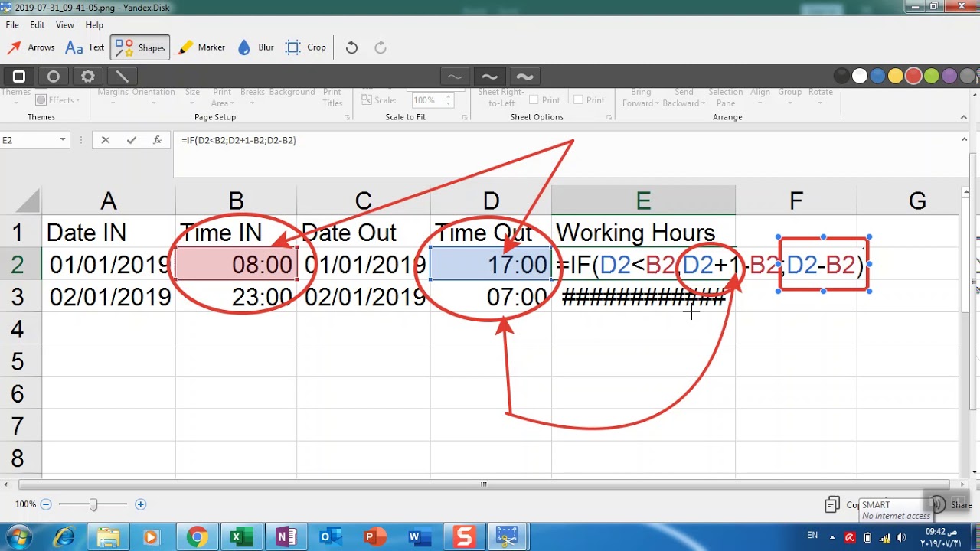Click the Sheet Right-to-Left button
Viewport: 980px width, 551px height.
(502, 98)
